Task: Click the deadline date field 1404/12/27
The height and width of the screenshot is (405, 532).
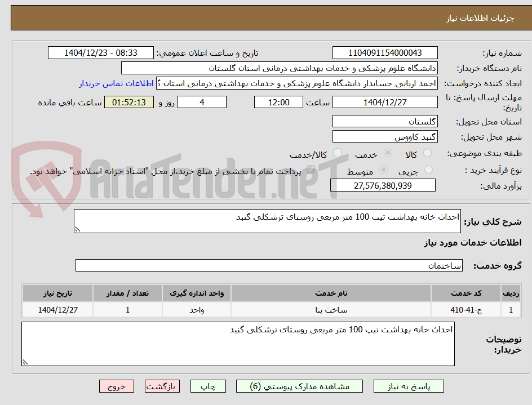Action: 385,102
